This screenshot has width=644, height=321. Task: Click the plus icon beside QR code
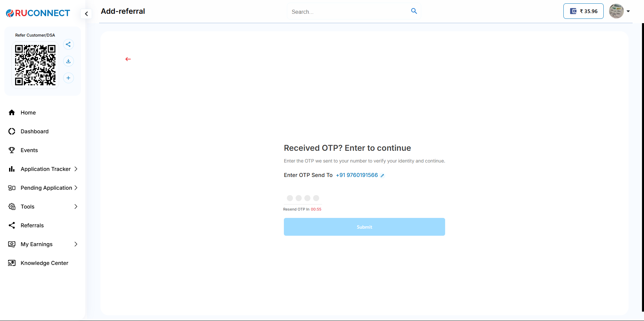(68, 78)
